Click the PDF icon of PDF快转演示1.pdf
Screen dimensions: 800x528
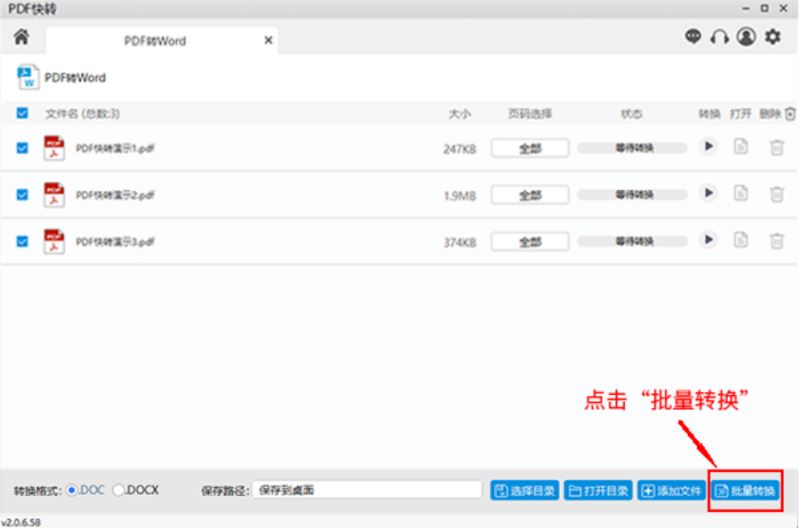point(54,148)
